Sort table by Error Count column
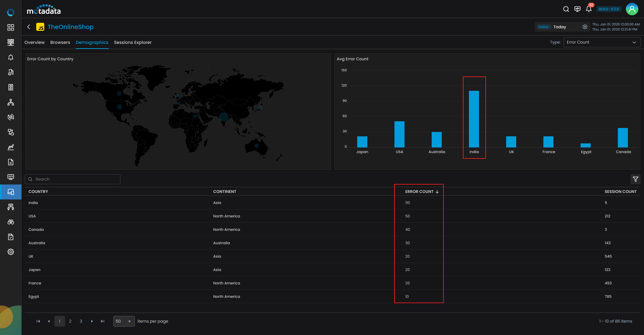 coord(419,192)
